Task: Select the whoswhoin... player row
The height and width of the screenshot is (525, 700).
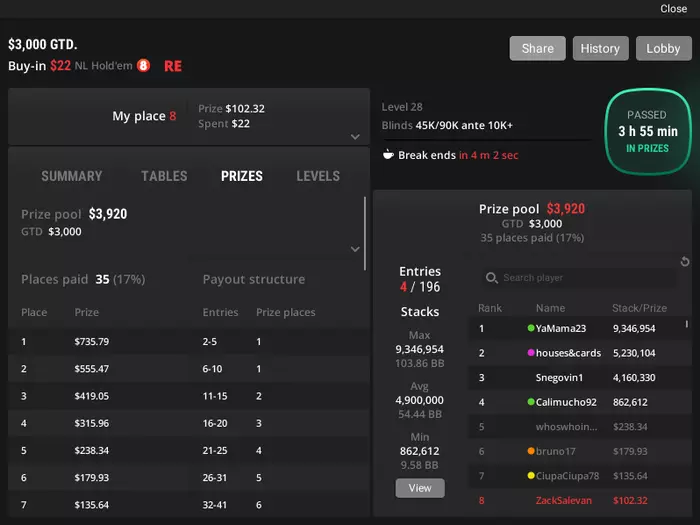Action: [x=579, y=426]
